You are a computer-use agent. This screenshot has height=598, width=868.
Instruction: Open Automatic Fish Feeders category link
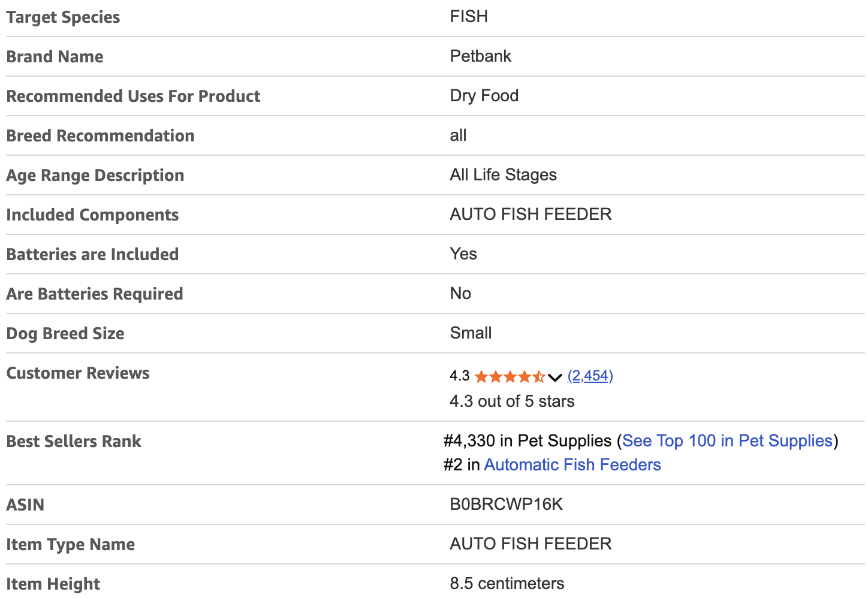pos(572,465)
